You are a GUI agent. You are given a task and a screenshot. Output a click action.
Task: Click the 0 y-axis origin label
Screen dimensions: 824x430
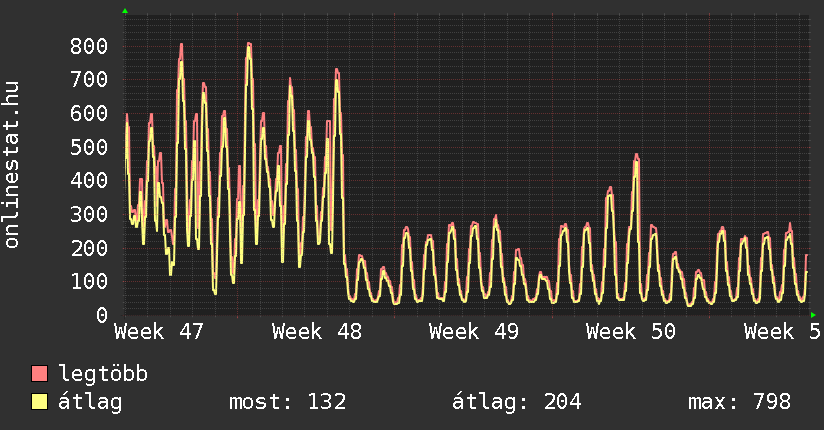101,315
